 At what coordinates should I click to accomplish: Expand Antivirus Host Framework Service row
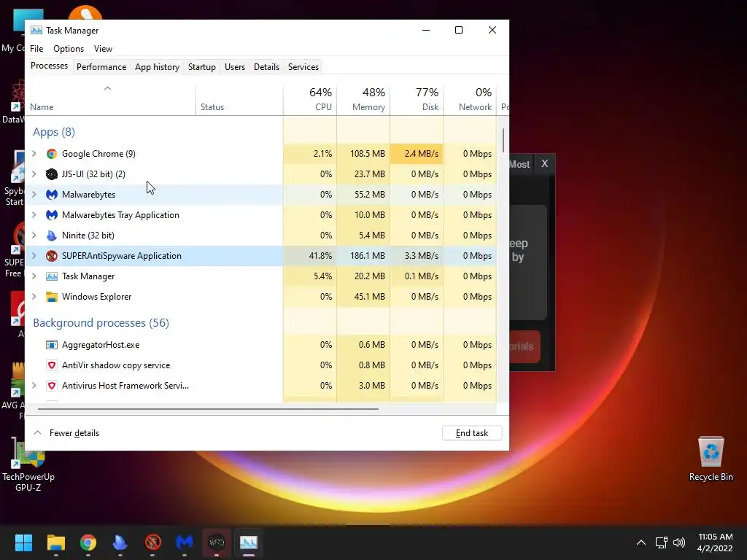click(34, 386)
